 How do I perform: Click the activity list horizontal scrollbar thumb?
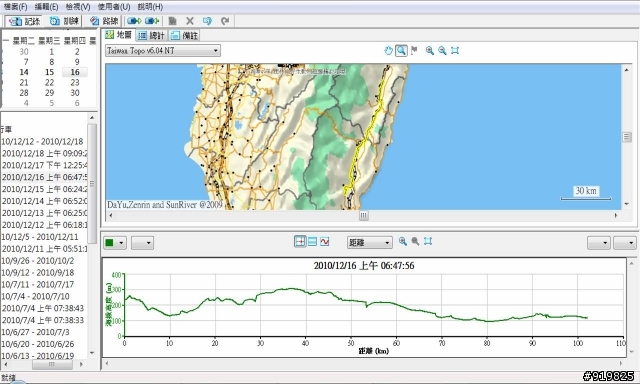tap(52, 364)
